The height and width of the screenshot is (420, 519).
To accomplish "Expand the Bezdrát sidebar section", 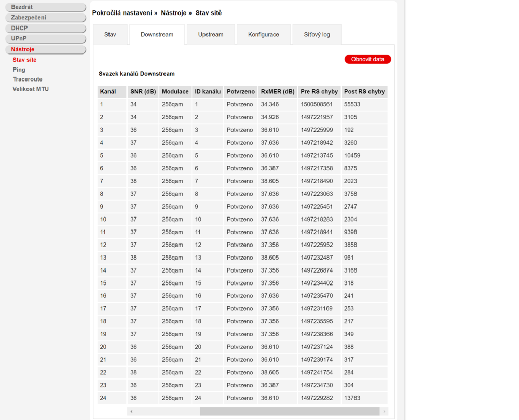I will pyautogui.click(x=45, y=7).
